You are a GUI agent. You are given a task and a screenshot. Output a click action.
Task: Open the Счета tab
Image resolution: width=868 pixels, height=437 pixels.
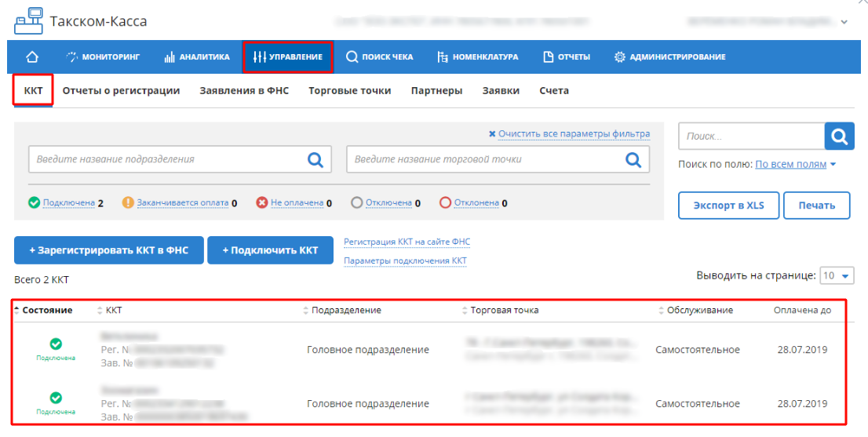[x=554, y=91]
